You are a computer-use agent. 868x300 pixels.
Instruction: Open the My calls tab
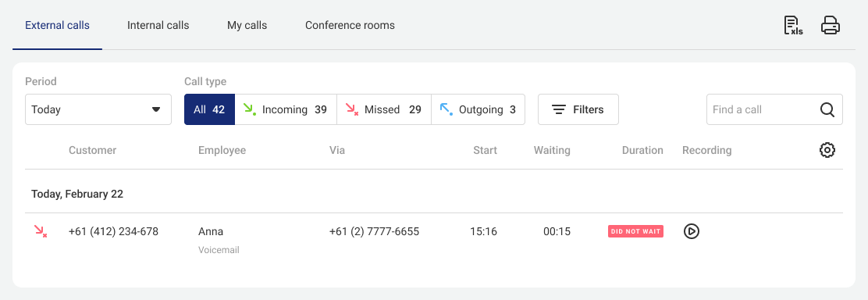[247, 26]
